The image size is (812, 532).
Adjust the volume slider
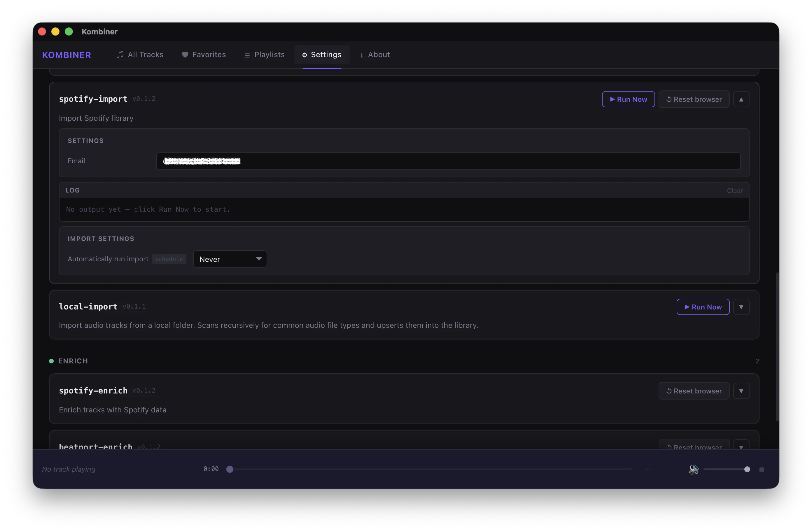(727, 469)
